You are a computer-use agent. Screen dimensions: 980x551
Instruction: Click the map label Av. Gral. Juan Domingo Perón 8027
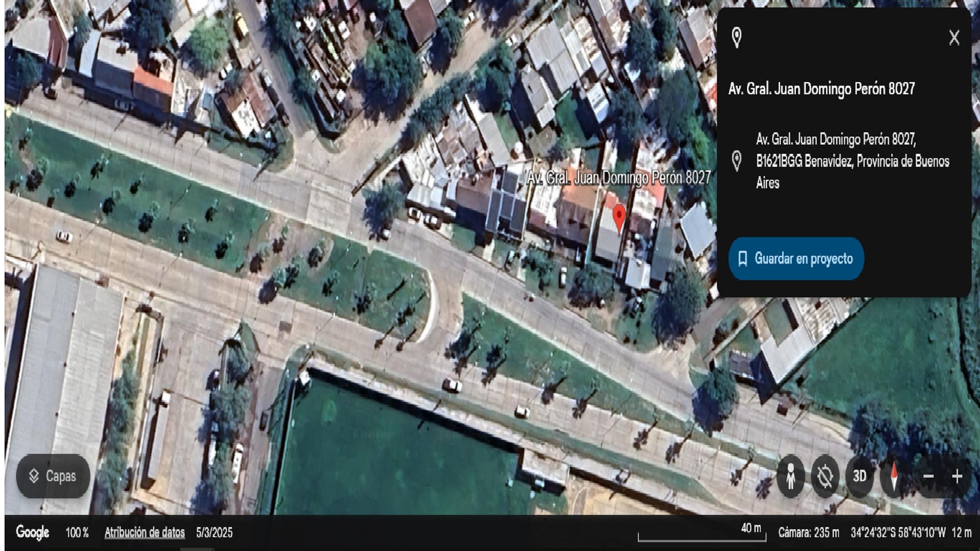(x=619, y=178)
